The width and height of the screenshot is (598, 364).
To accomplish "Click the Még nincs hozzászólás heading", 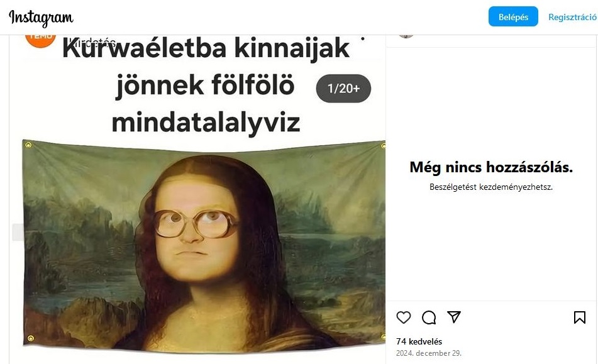I will 491,167.
